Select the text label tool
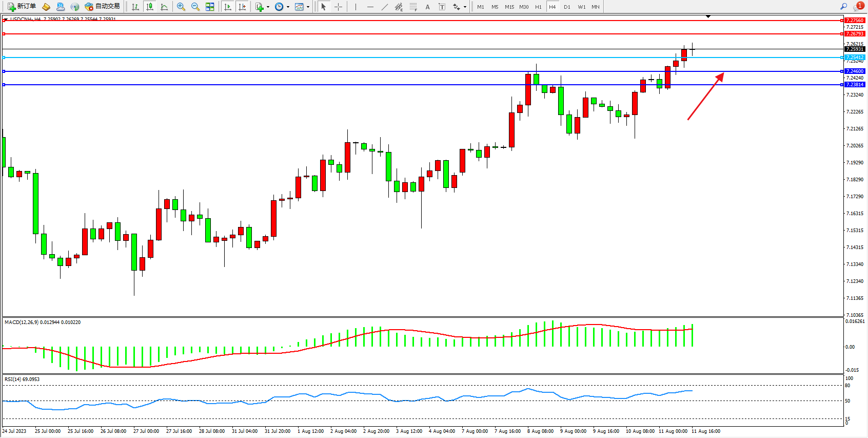Screen dimensions: 868x438 442,7
